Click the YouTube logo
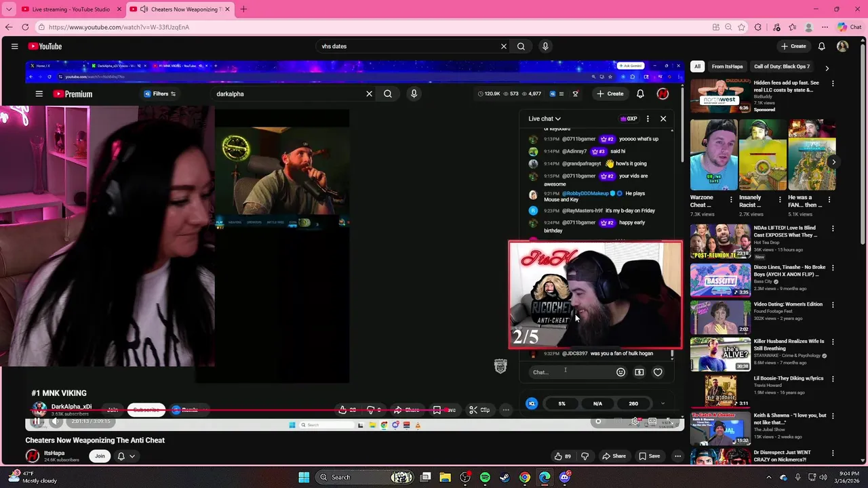Viewport: 868px width, 488px height. pos(45,46)
